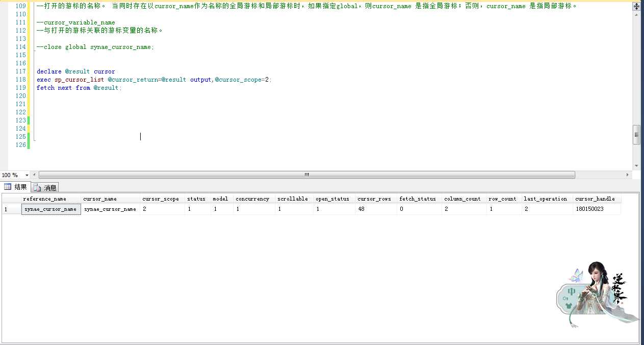
Task: Click the fetch next from @result line
Action: [x=79, y=88]
